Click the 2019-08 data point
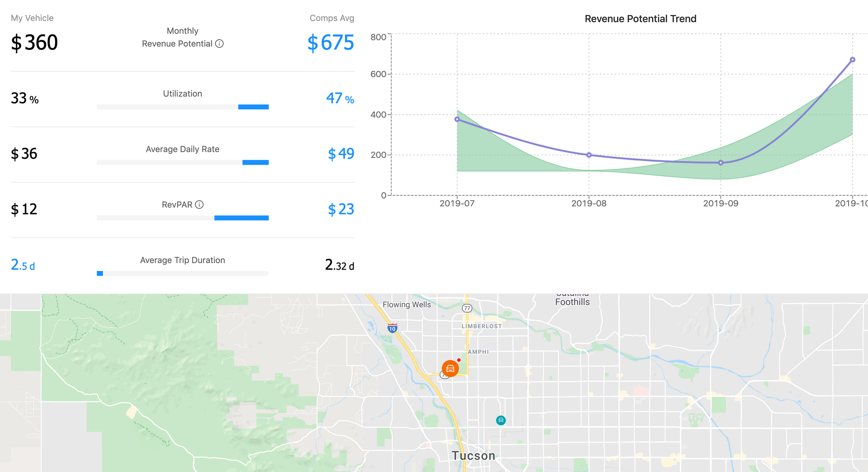 point(589,154)
